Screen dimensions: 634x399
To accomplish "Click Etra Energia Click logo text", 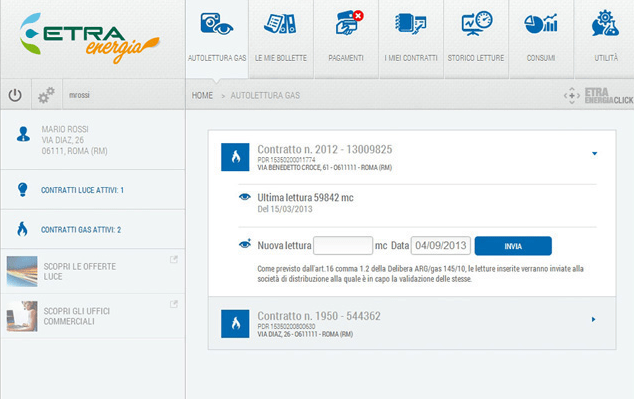I will (609, 96).
